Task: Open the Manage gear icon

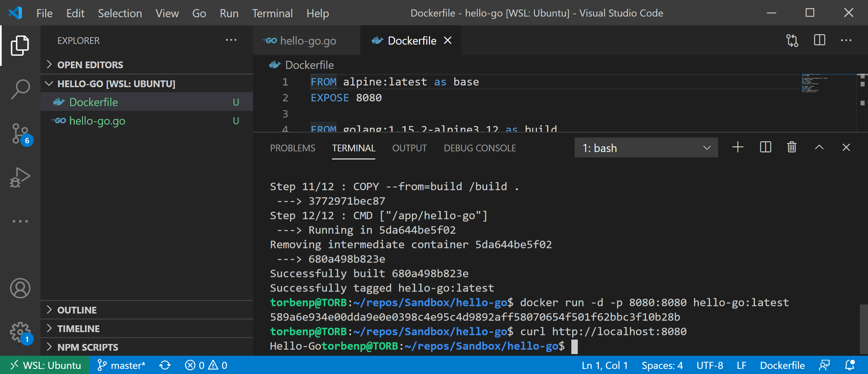Action: pyautogui.click(x=20, y=331)
